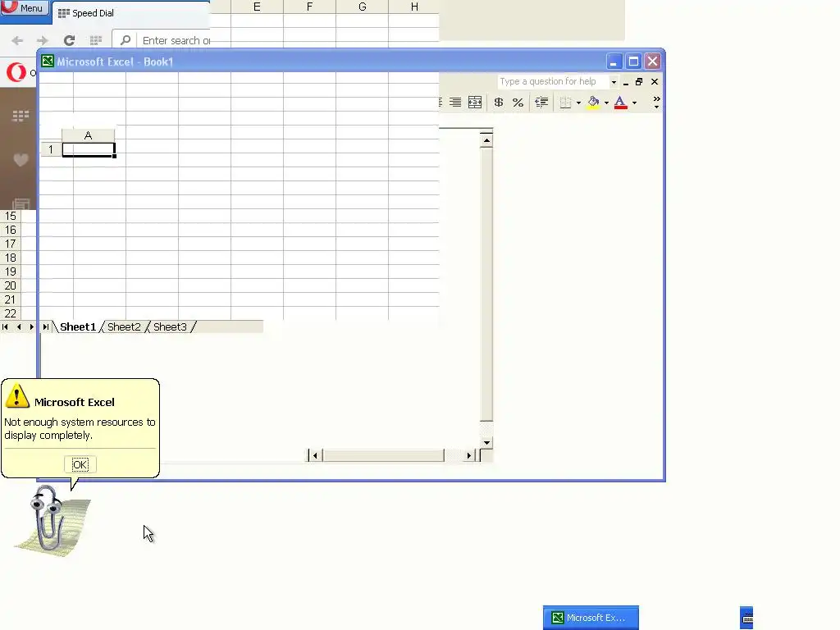
Task: Click the horizontal scrollbar thumb
Action: click(x=384, y=455)
